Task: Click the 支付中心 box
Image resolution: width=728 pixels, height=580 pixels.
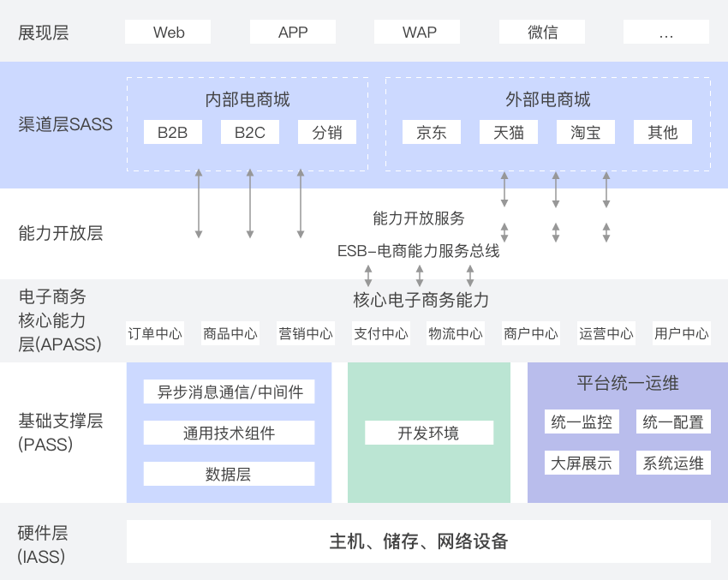Action: (x=381, y=333)
